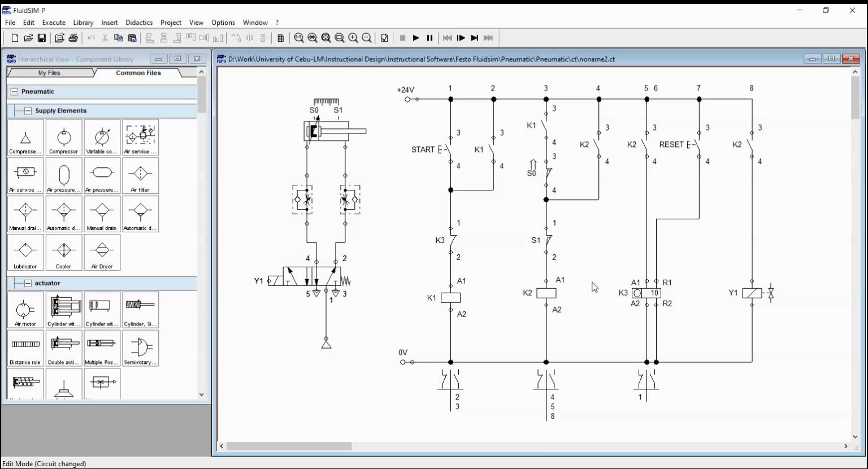
Task: Open the ? help menu
Action: [277, 23]
